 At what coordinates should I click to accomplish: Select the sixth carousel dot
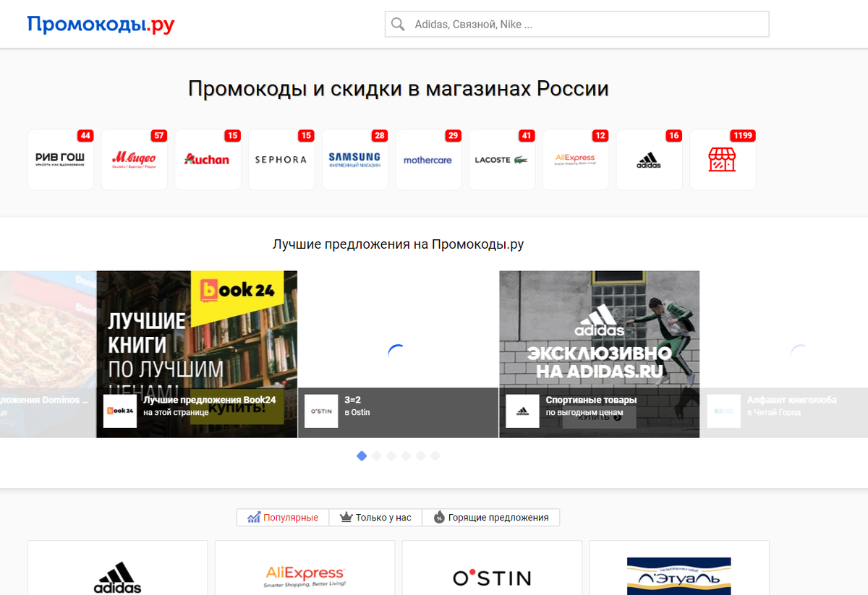[x=435, y=455]
